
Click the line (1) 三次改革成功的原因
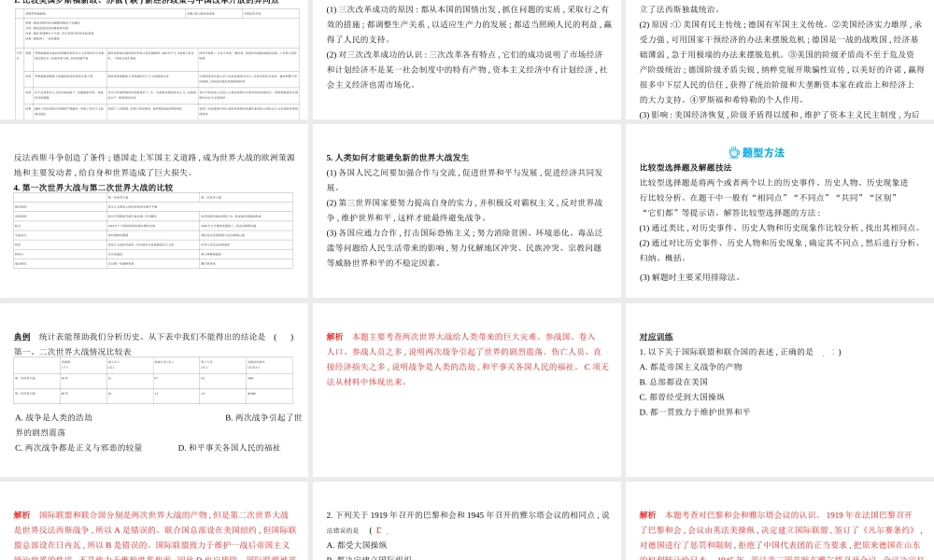[x=468, y=9]
